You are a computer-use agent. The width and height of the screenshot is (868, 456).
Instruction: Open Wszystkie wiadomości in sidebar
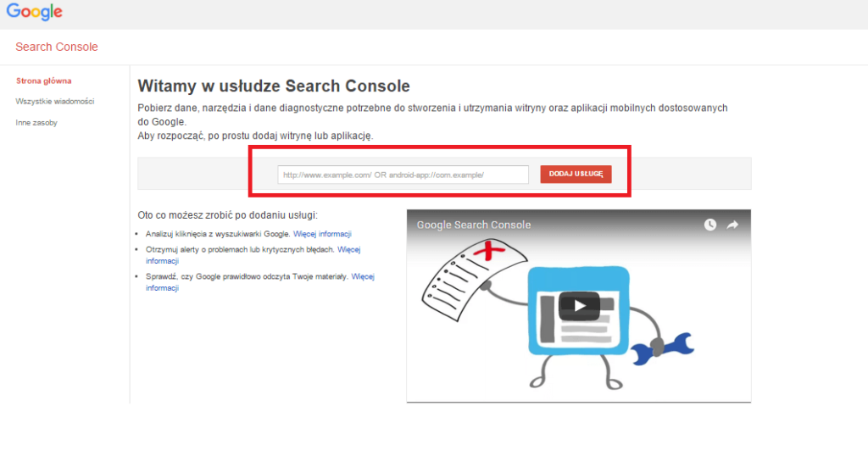pyautogui.click(x=55, y=101)
